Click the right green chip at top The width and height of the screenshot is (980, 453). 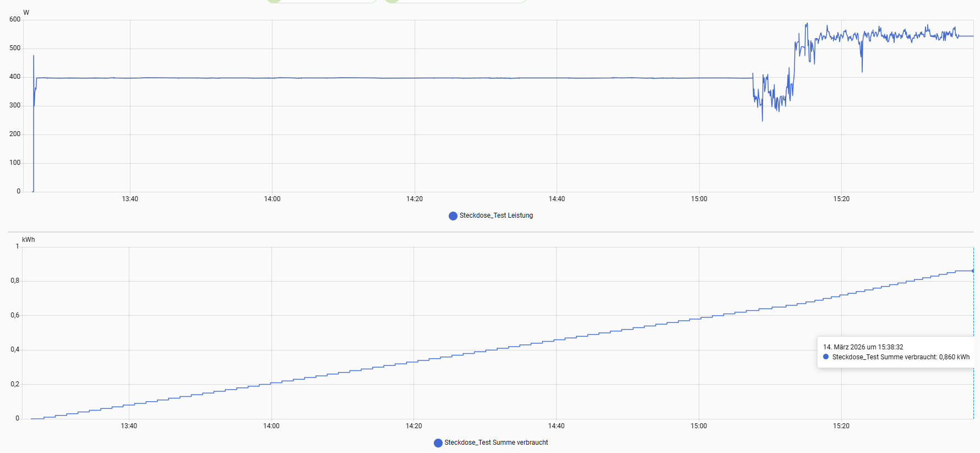click(x=456, y=1)
